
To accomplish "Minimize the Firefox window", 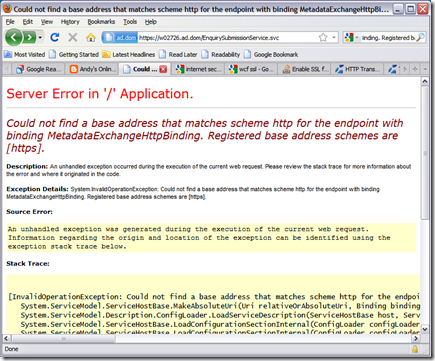I will pyautogui.click(x=398, y=9).
